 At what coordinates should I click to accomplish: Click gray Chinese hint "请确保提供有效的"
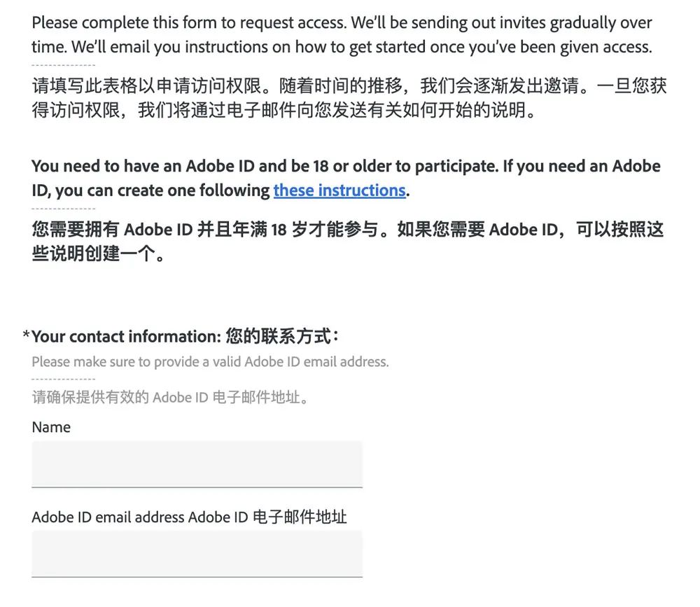(x=170, y=397)
